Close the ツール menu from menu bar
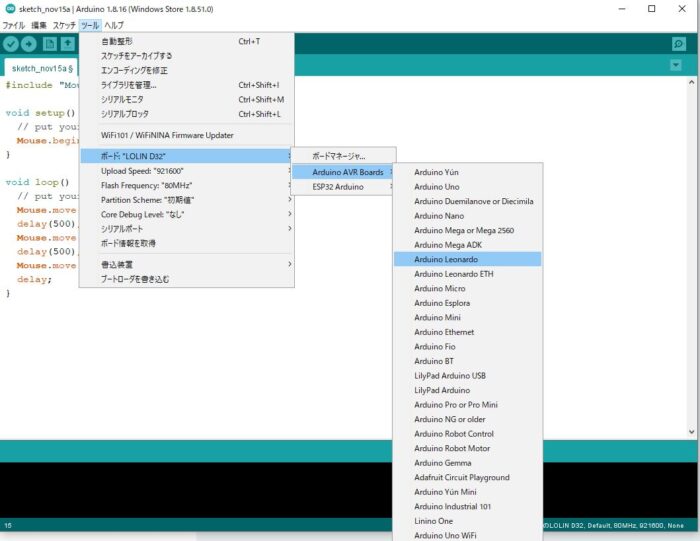Screen dimensions: 700x541 pyautogui.click(x=90, y=25)
